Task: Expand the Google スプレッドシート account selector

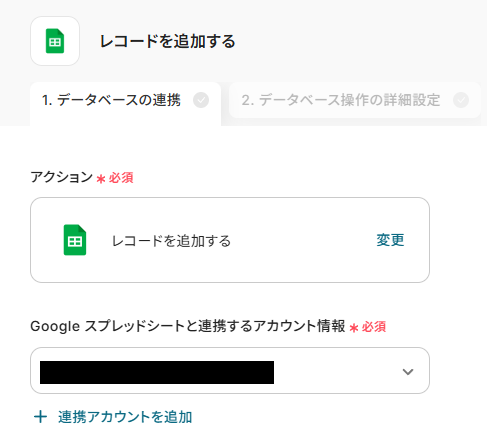Action: pyautogui.click(x=230, y=371)
